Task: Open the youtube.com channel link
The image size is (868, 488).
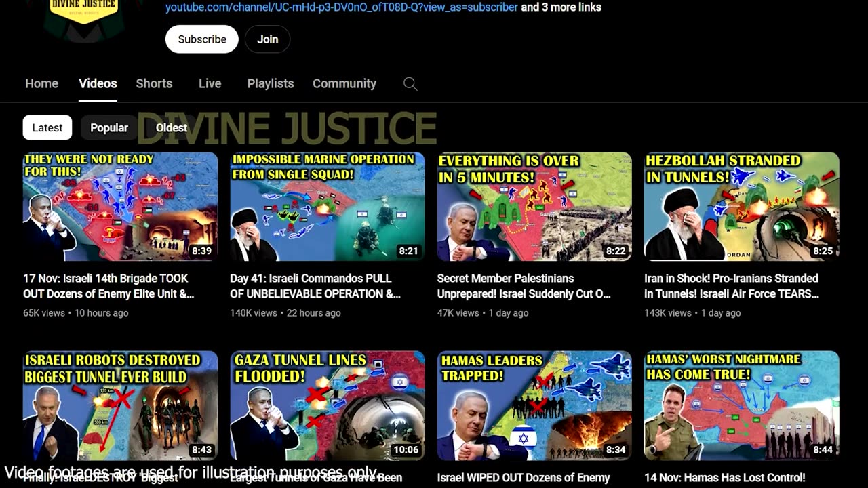Action: (x=342, y=7)
